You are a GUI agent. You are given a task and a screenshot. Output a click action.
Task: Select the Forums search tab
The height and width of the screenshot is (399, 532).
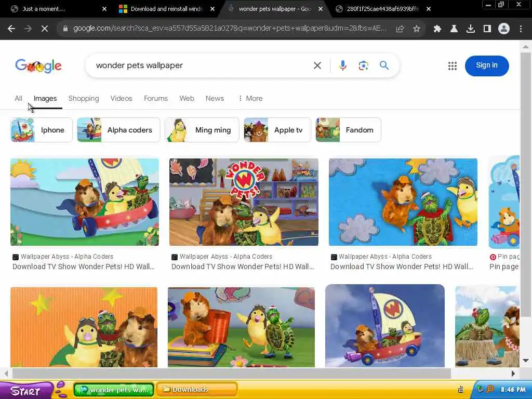[x=156, y=98]
